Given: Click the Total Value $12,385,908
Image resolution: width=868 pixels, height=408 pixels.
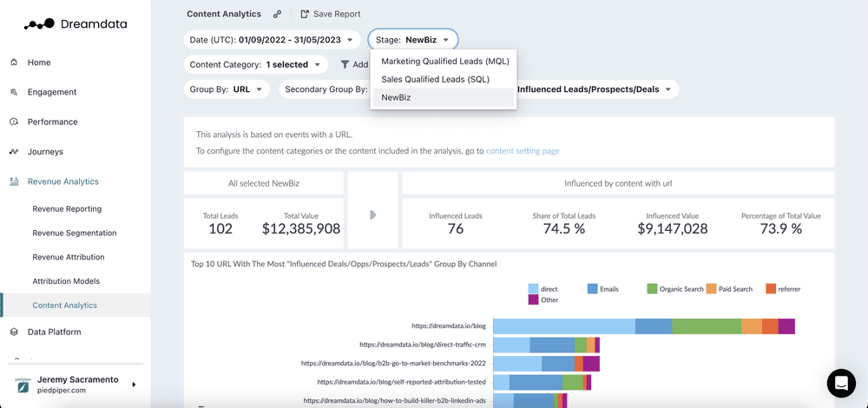Looking at the screenshot, I should click(301, 228).
